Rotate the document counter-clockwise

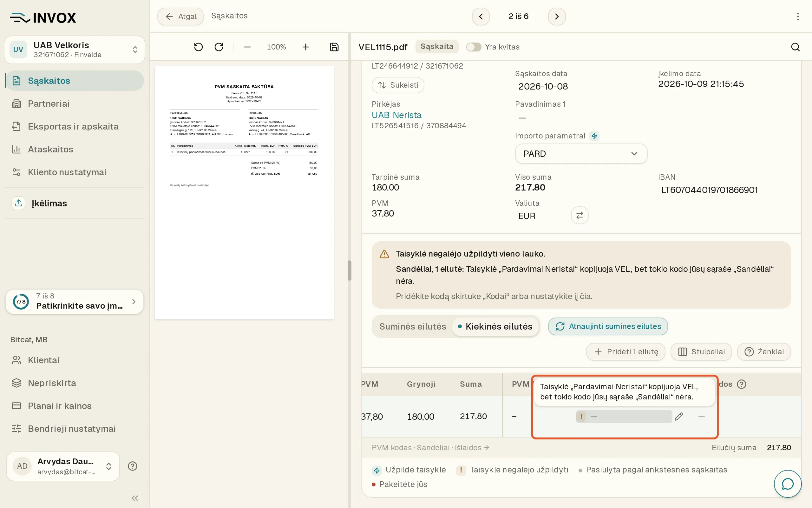198,47
